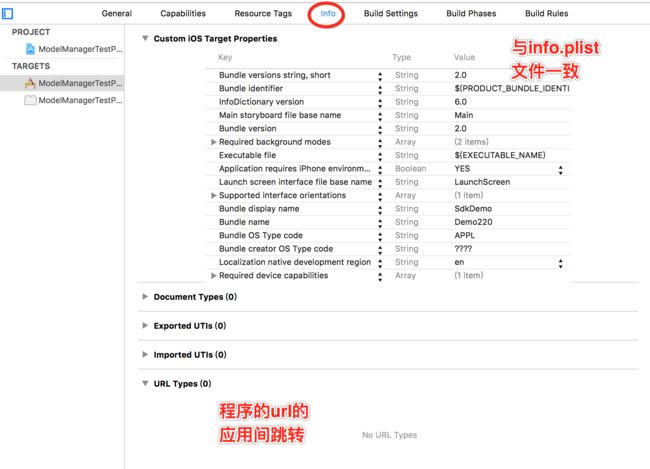This screenshot has height=469, width=650.
Task: Edit the $(PRODUCT_BUNDLE_IDENTI value field
Action: [x=512, y=88]
